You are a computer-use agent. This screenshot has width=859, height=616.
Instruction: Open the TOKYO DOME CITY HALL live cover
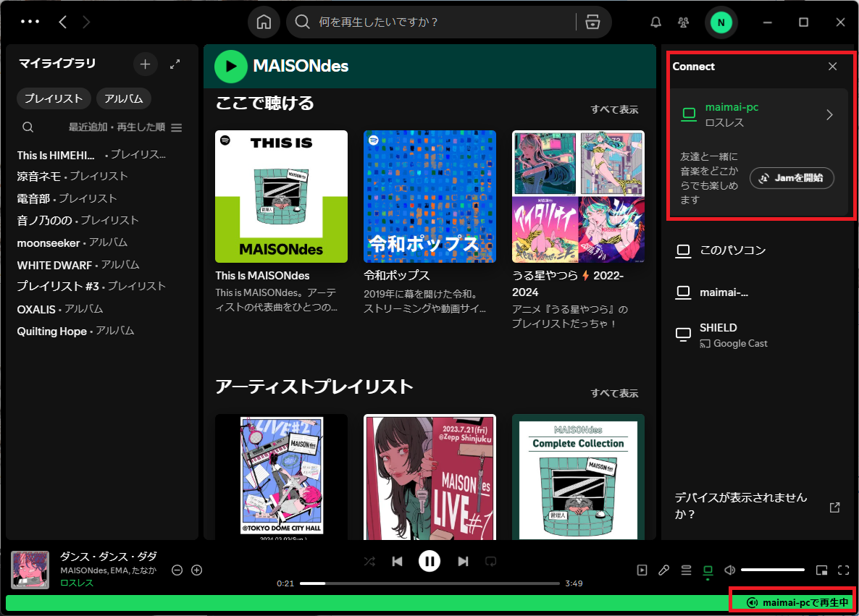pyautogui.click(x=282, y=477)
